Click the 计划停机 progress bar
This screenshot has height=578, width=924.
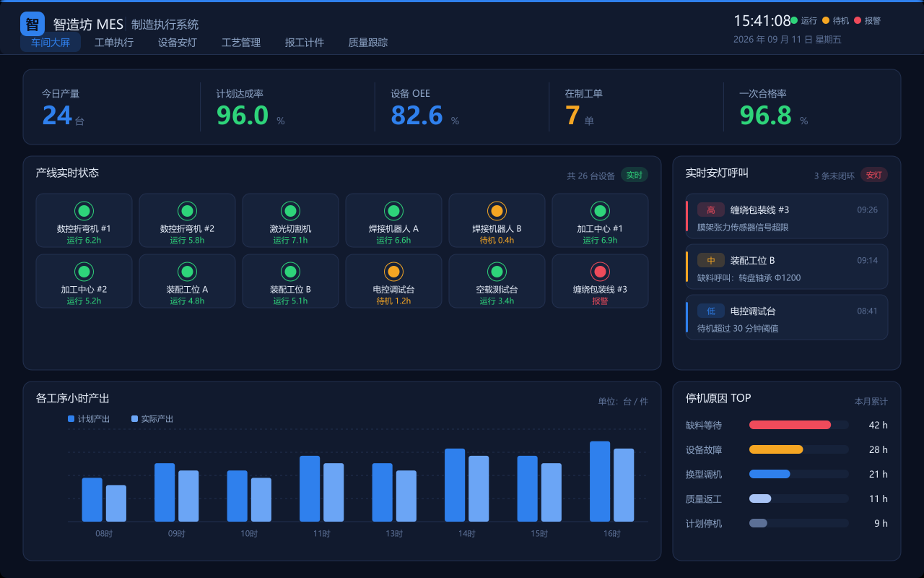(x=758, y=523)
